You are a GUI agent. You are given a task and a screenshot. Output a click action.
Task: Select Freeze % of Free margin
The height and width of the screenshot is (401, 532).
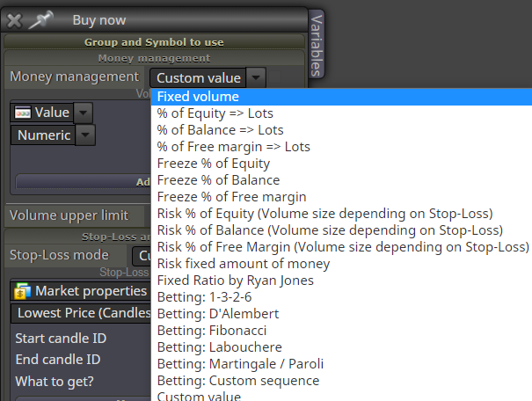point(341,196)
